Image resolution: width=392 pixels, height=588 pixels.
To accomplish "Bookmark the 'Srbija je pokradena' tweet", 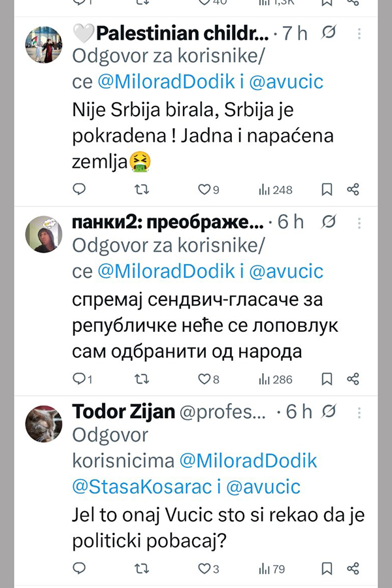I will [x=327, y=189].
